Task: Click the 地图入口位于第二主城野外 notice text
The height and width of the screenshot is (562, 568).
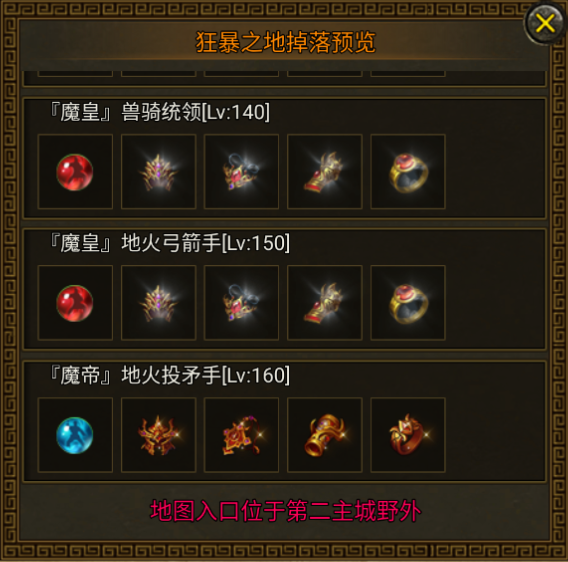Action: [285, 511]
